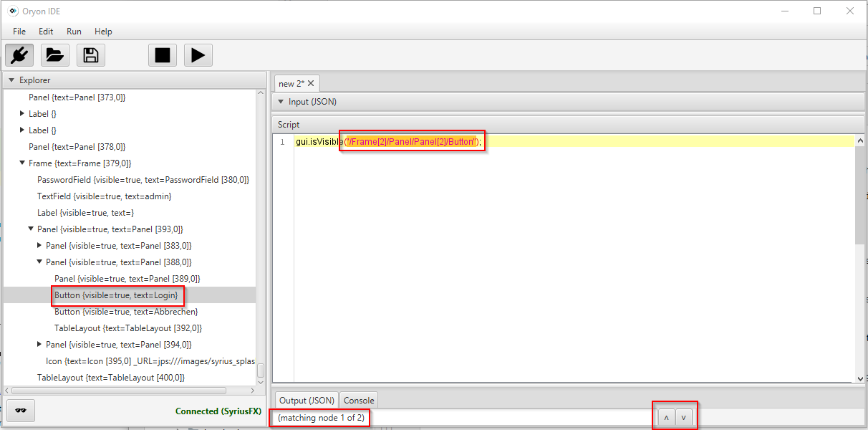Click the connect plug icon in toolbar
This screenshot has height=430, width=868.
tap(20, 55)
